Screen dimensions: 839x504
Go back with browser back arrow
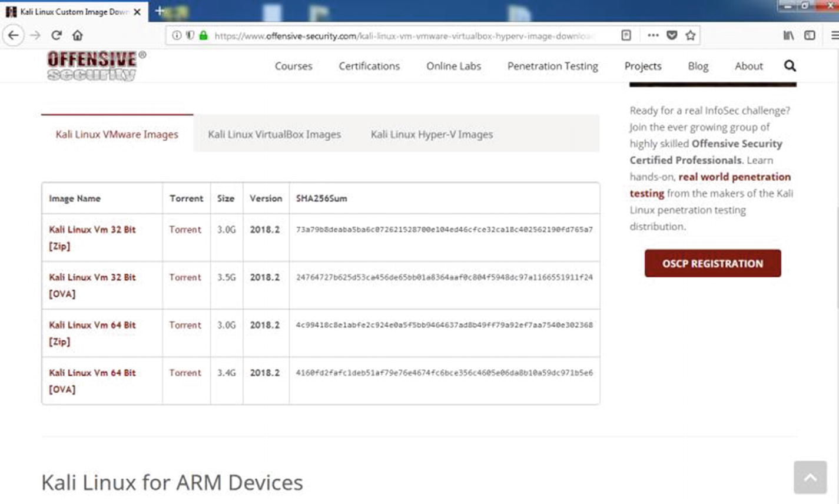click(13, 35)
